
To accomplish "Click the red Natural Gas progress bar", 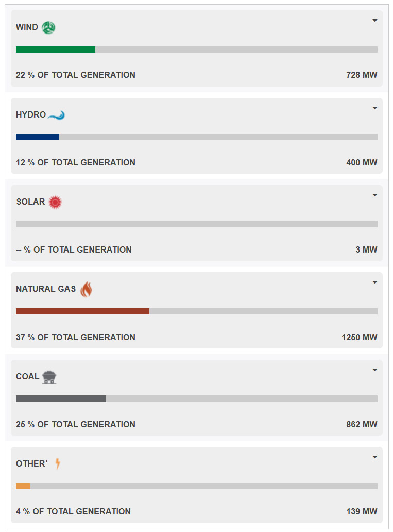I will click(x=83, y=311).
